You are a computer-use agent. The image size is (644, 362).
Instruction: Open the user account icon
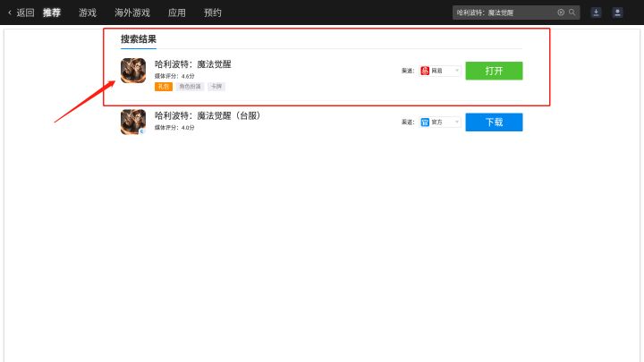click(x=617, y=13)
